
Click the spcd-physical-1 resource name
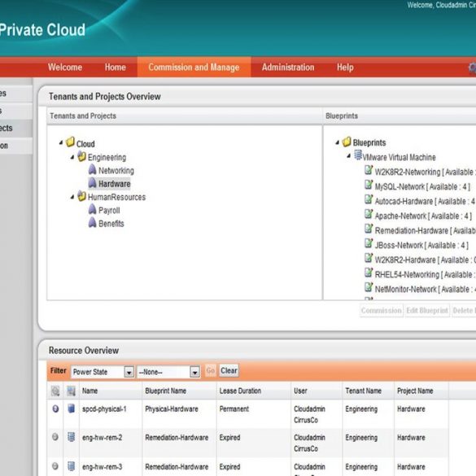[x=104, y=409]
